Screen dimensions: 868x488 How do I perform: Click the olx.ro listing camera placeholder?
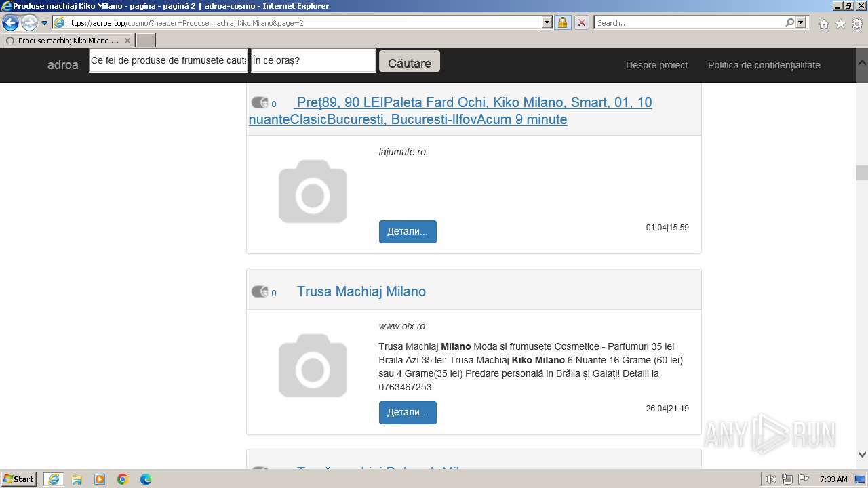tap(313, 365)
